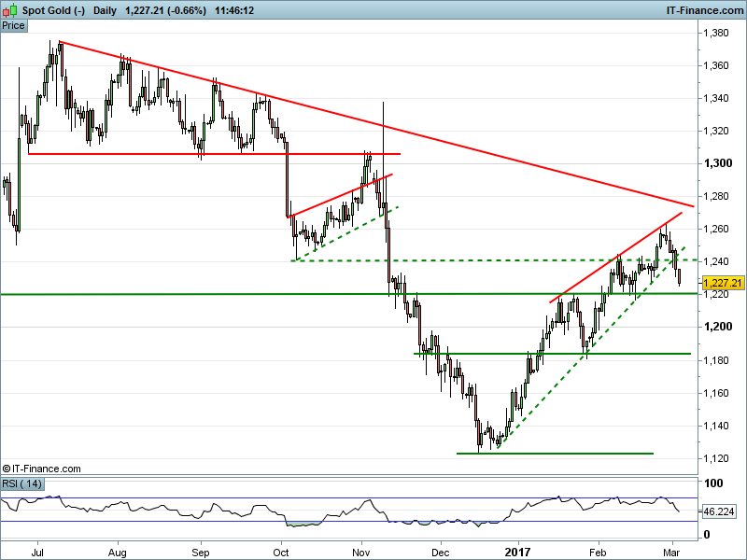Click the 1,280 price axis label
This screenshot has height=560, width=747.
[x=716, y=196]
